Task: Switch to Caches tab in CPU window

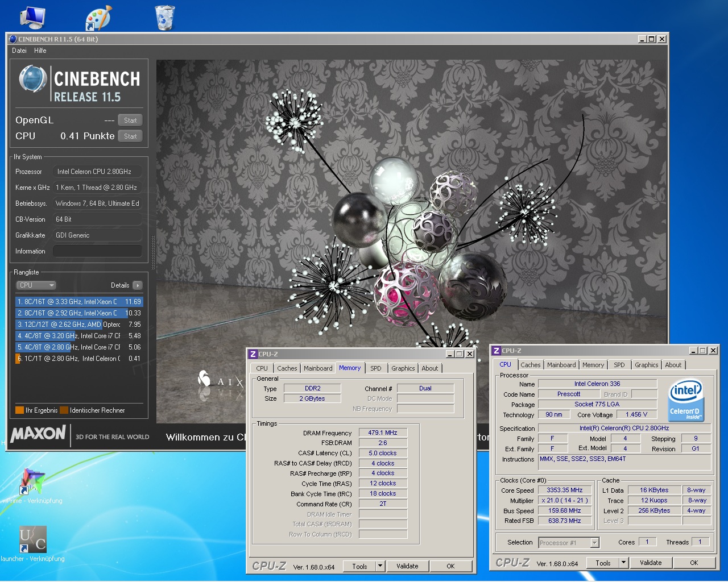Action: 531,365
